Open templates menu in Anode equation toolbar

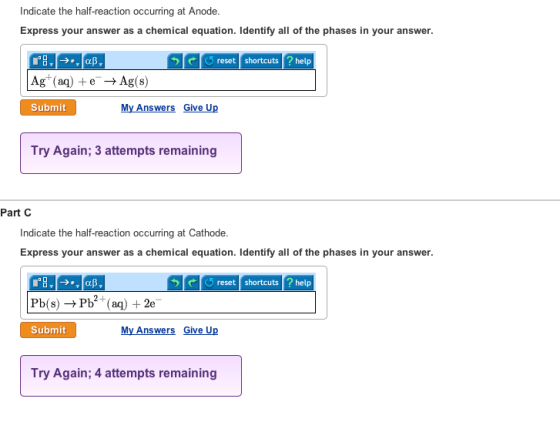tap(42, 61)
